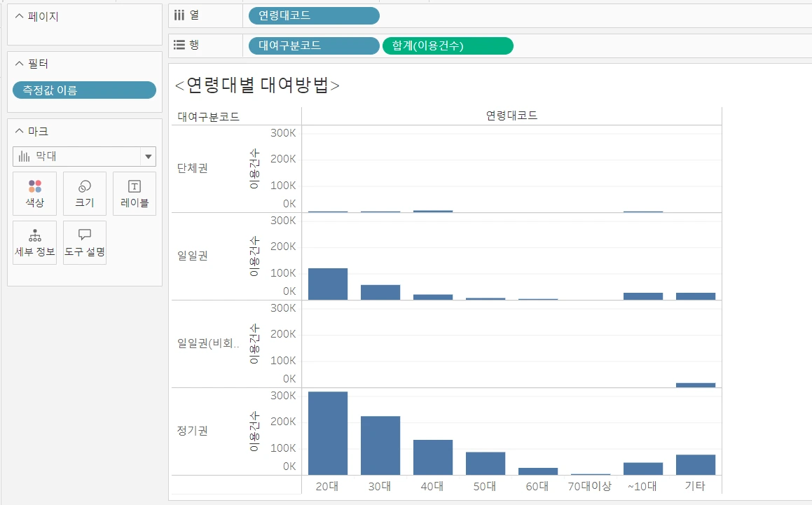Click the Detail (세부 정보) mark icon

[34, 242]
